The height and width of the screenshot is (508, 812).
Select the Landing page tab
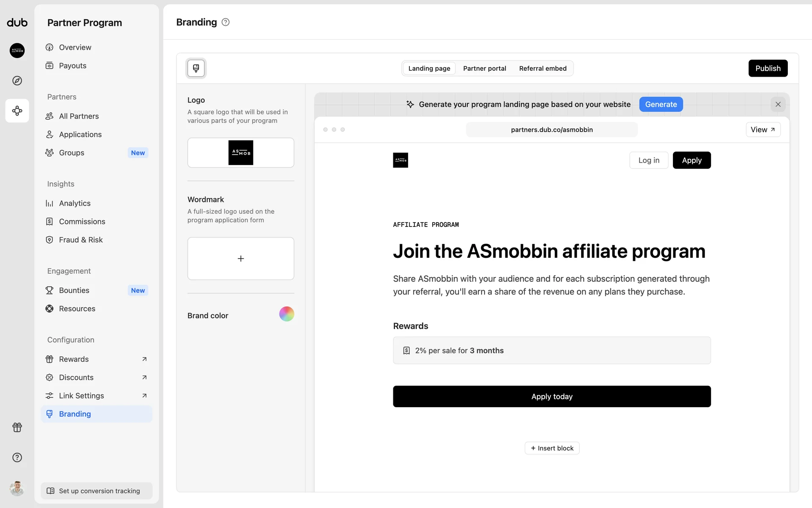tap(429, 68)
